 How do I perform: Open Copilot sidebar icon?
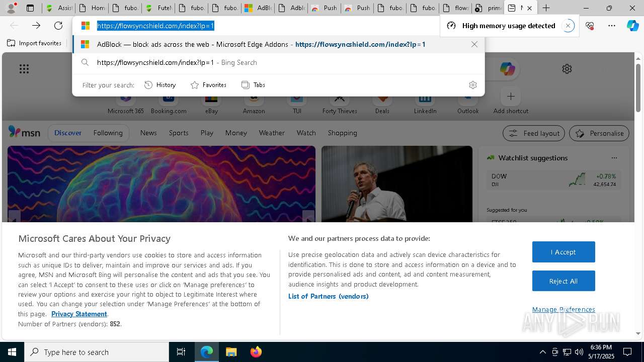[x=633, y=26]
